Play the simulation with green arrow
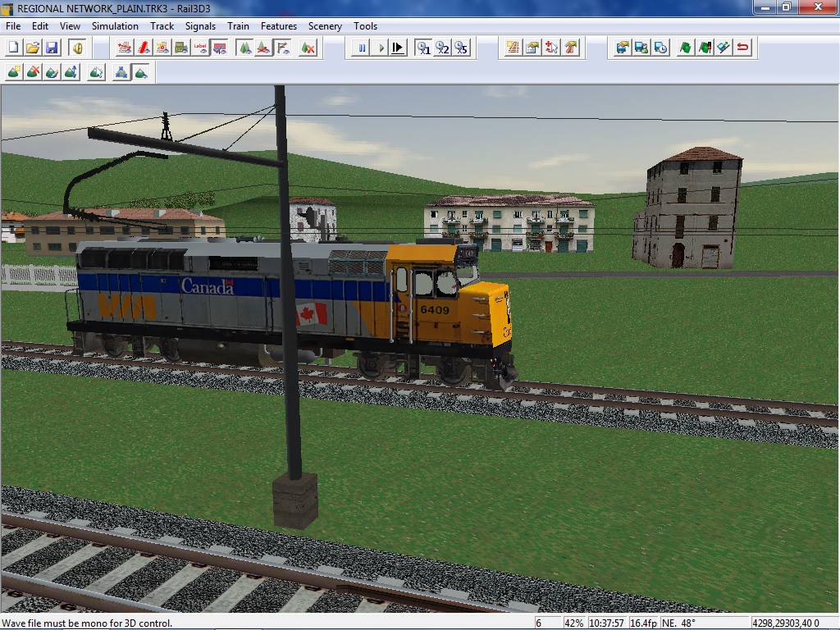This screenshot has width=840, height=630. click(x=381, y=48)
